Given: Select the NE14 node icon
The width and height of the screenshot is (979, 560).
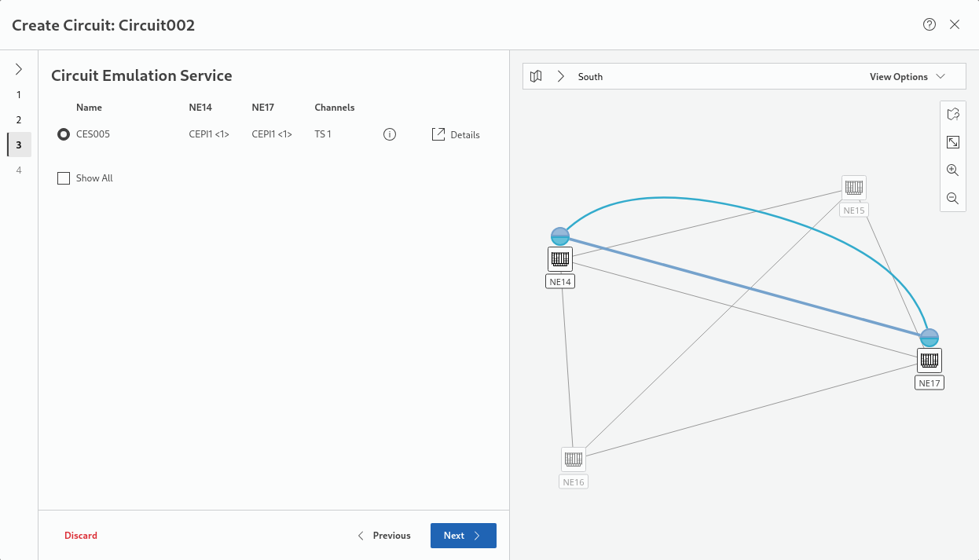Looking at the screenshot, I should [x=560, y=258].
